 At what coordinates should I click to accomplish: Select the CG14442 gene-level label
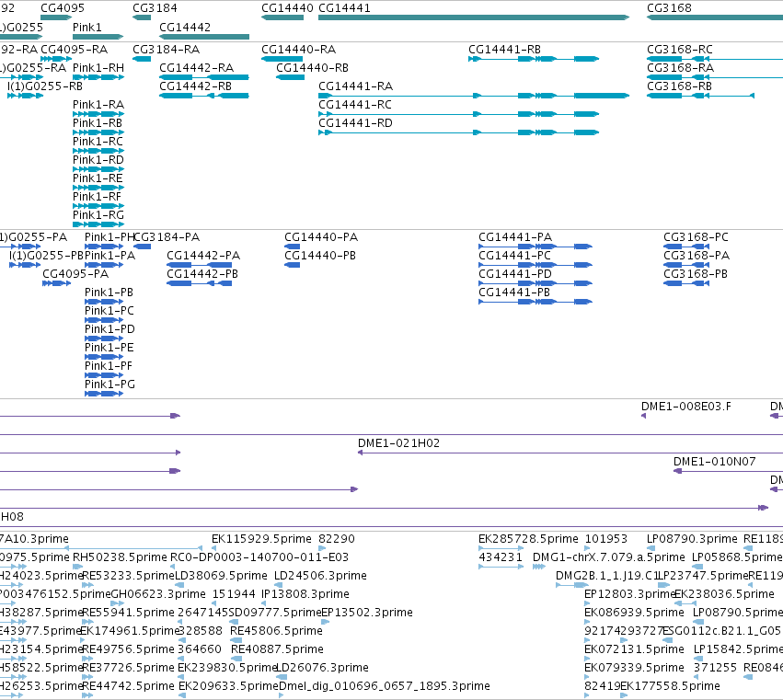[x=185, y=27]
